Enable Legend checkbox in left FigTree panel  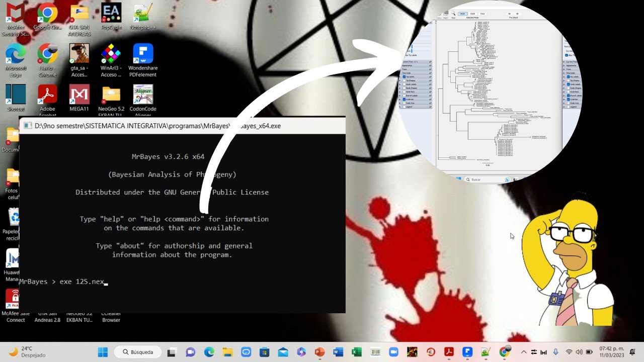pyautogui.click(x=404, y=107)
